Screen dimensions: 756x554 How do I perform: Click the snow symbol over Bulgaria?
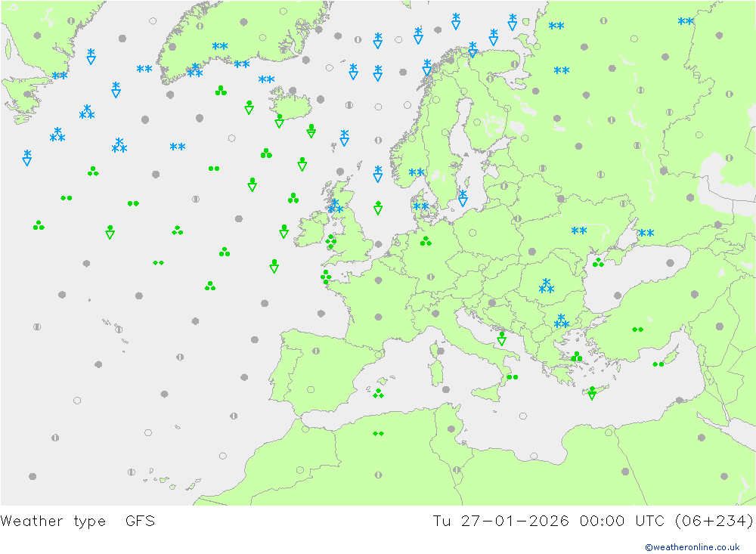pyautogui.click(x=561, y=320)
